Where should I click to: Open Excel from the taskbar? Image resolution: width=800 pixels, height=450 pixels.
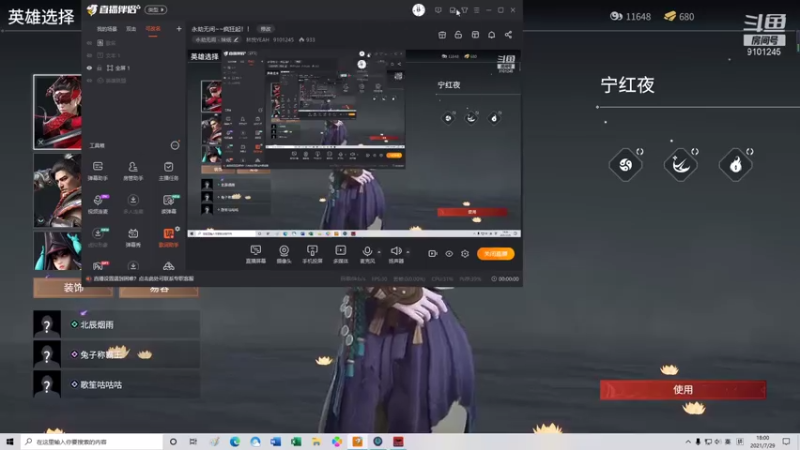(x=296, y=441)
